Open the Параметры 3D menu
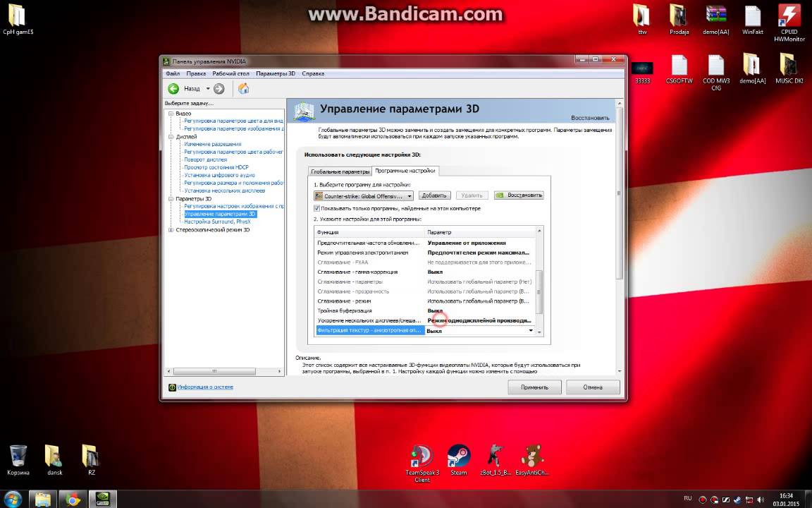812x508 pixels. [x=275, y=73]
